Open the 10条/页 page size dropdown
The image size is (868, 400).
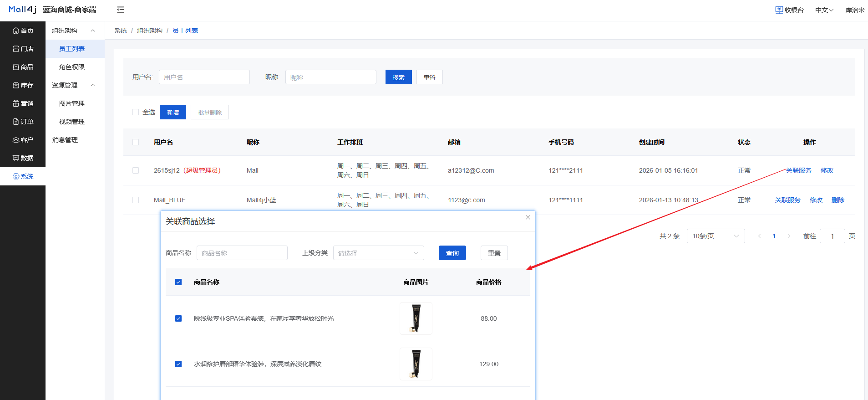[716, 236]
